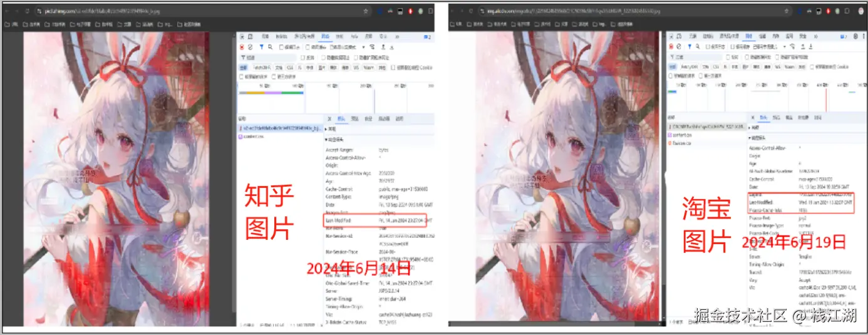
Task: Select 全部 type filter in Taobao DevTools
Action: [673, 67]
